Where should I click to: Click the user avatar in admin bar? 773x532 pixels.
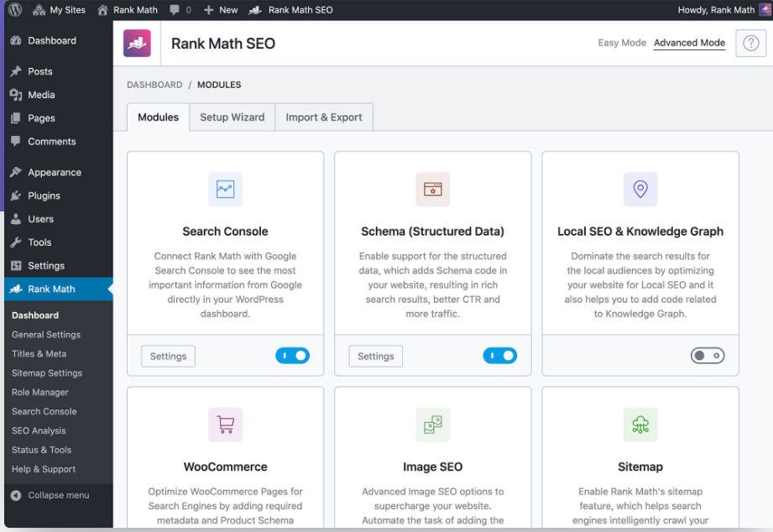pyautogui.click(x=765, y=10)
